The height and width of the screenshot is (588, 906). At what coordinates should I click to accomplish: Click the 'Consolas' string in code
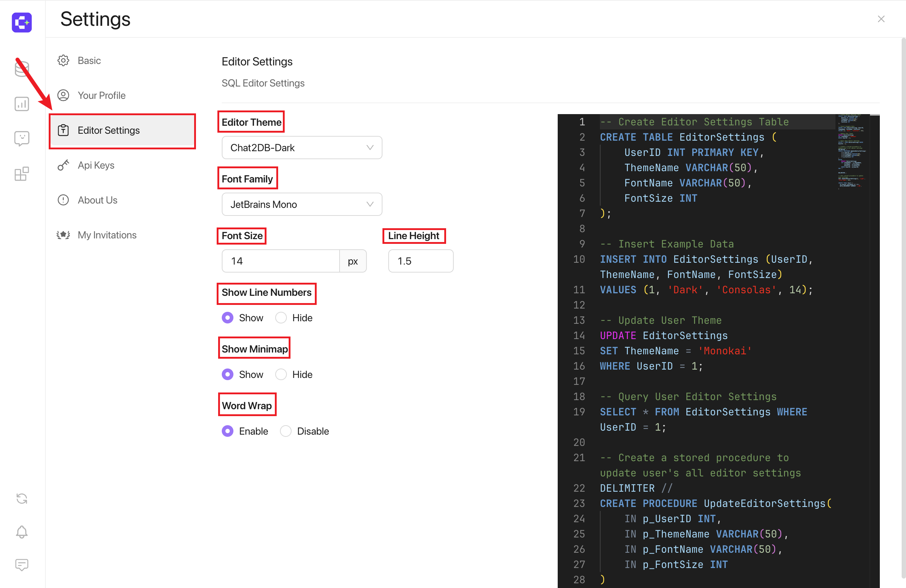[x=746, y=290]
